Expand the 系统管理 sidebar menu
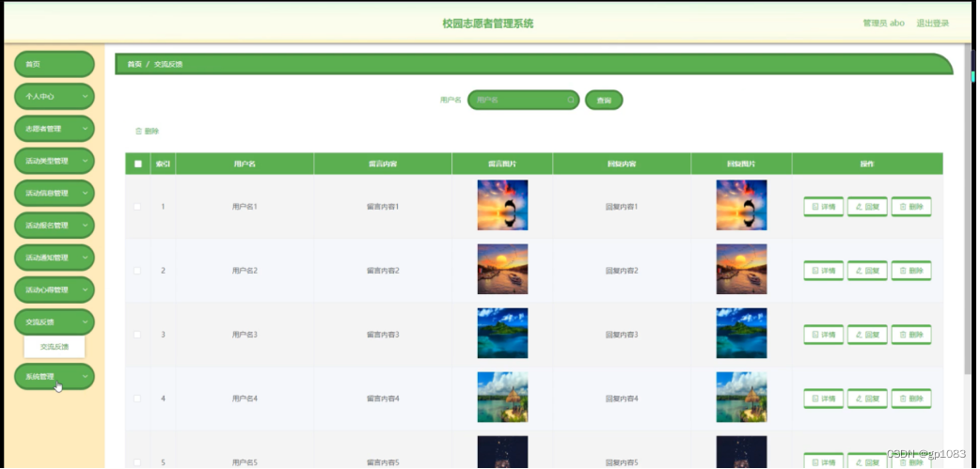The image size is (980, 469). (55, 377)
